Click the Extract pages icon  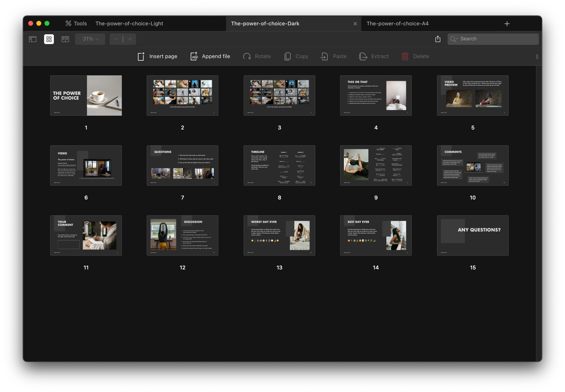pyautogui.click(x=374, y=56)
